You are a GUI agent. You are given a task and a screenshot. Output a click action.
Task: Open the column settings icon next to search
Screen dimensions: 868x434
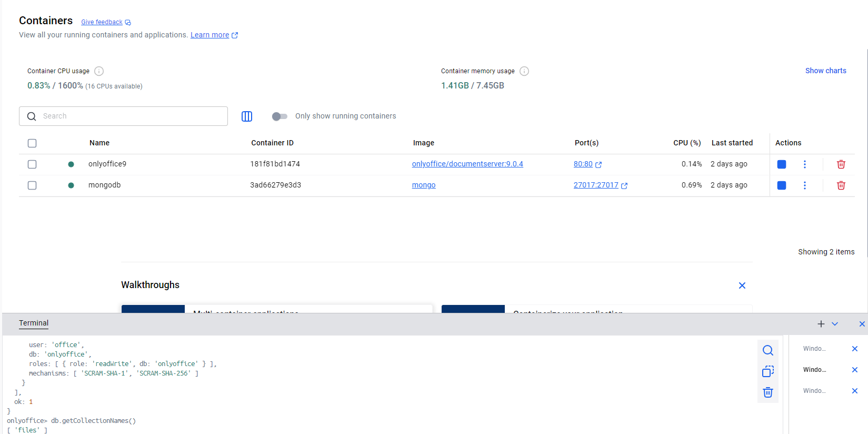(x=247, y=116)
